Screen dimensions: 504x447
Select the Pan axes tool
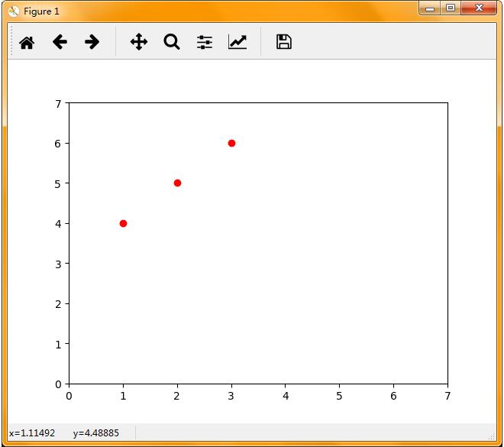tap(139, 42)
